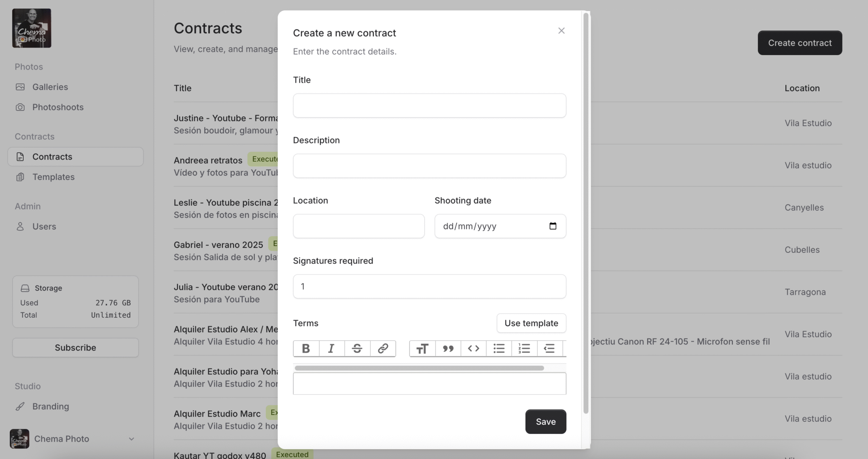Open the Use template selector
This screenshot has width=868, height=459.
[531, 323]
